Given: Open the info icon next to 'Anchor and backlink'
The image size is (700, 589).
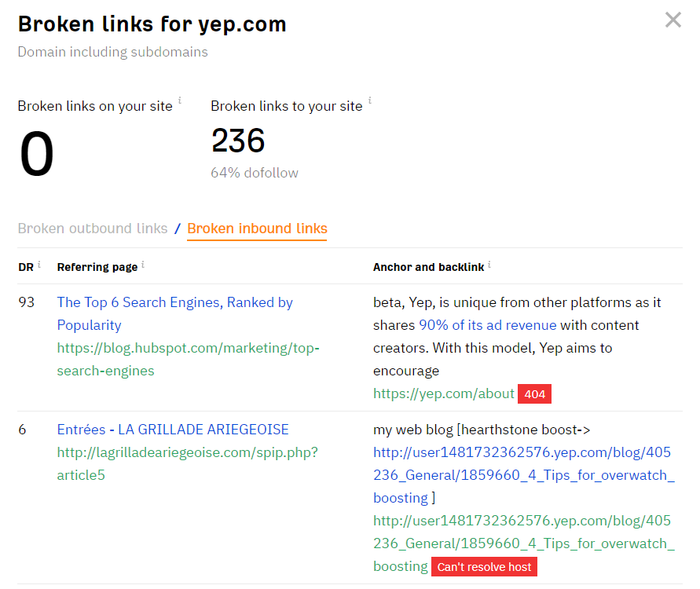Looking at the screenshot, I should (489, 262).
